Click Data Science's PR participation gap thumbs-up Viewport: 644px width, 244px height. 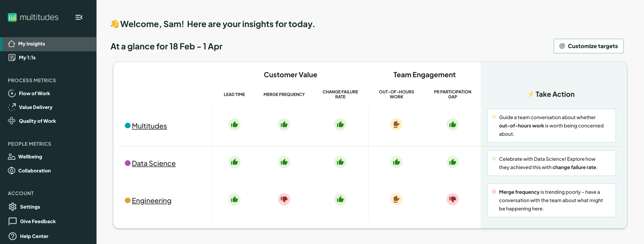[452, 162]
